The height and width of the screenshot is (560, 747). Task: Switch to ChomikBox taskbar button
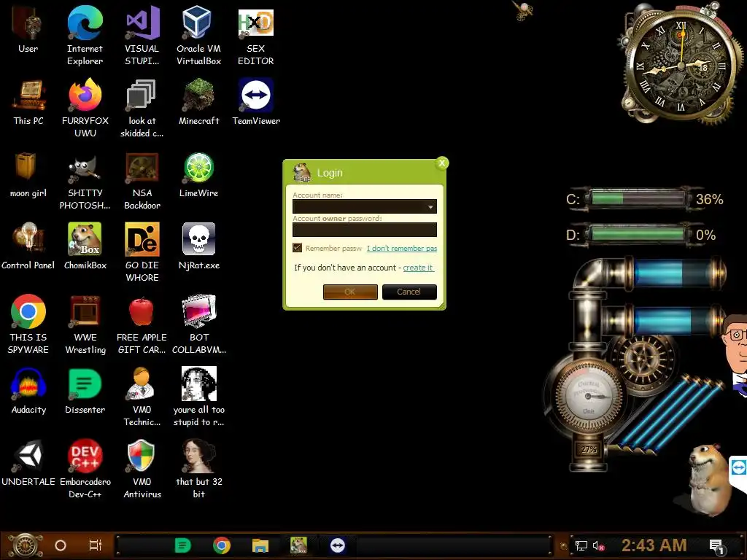coord(298,545)
